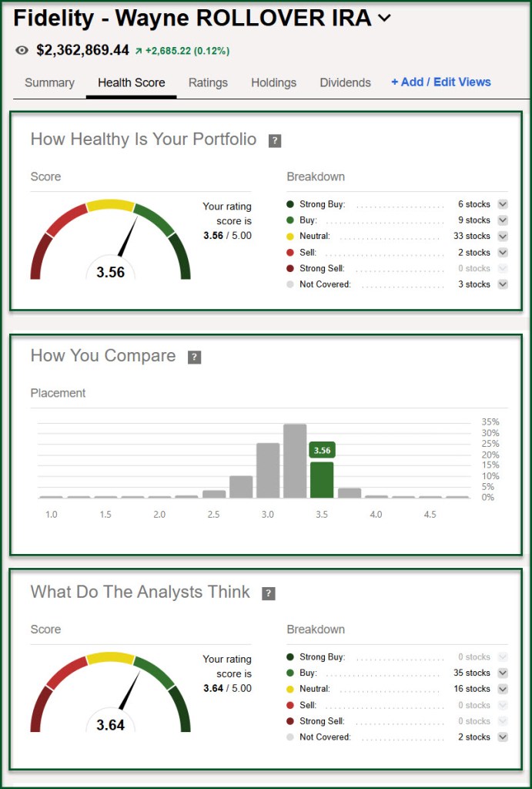
Task: Expand the 6 Strong Buy stocks row
Action: click(x=502, y=204)
